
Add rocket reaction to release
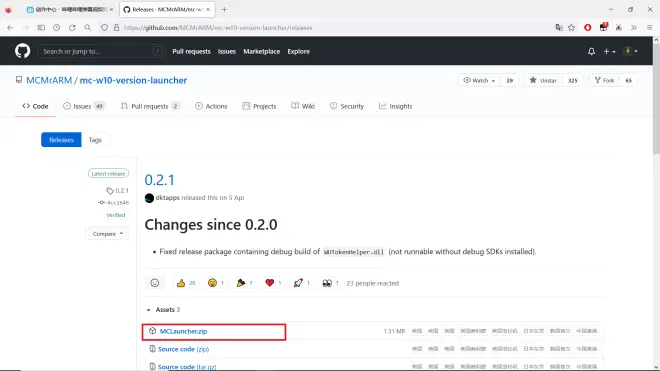coord(301,283)
